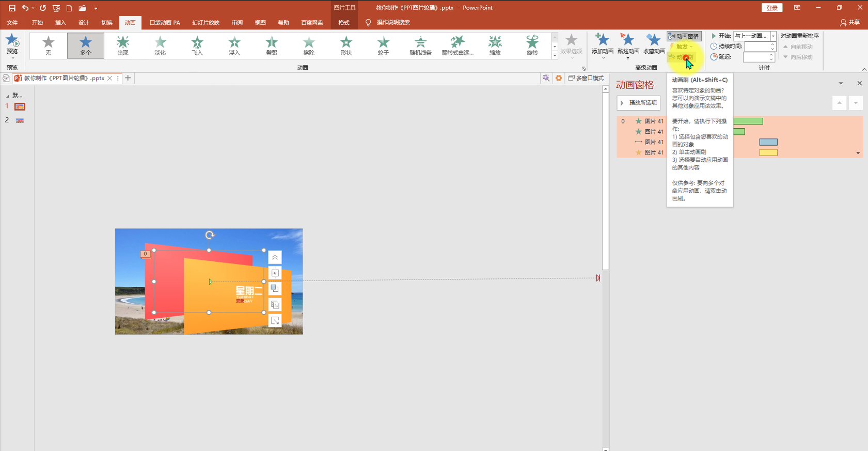The width and height of the screenshot is (868, 451).
Task: Create a new document with toolbar icon
Action: coord(69,8)
